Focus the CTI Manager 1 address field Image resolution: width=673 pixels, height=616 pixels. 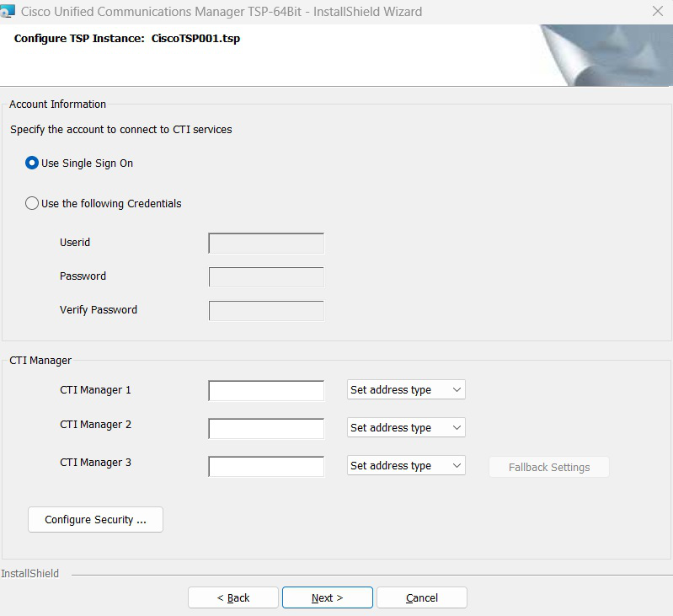coord(266,391)
